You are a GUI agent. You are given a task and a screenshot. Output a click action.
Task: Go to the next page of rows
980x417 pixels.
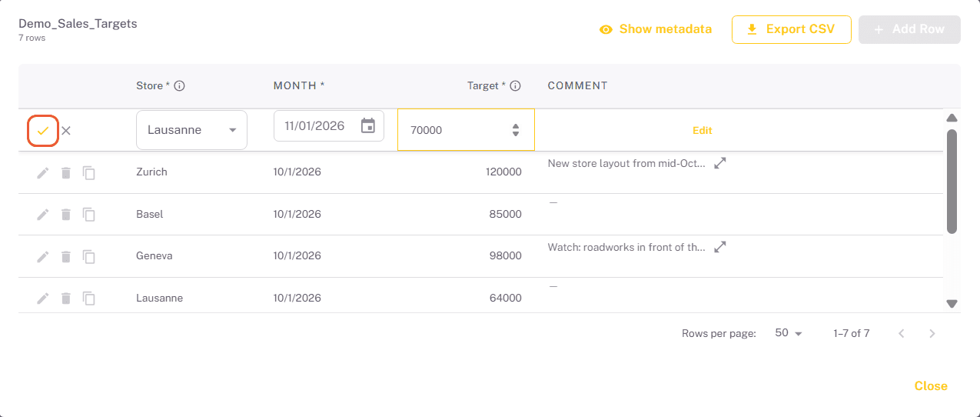[x=932, y=334]
